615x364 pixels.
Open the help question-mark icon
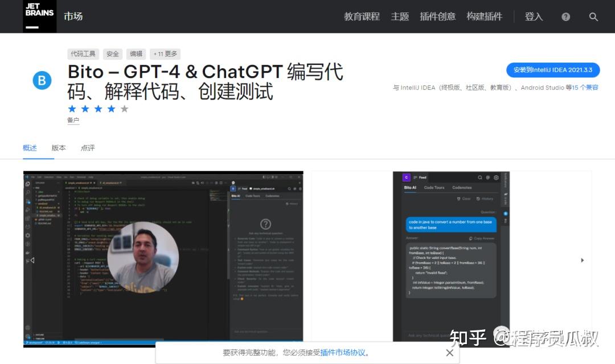(565, 16)
